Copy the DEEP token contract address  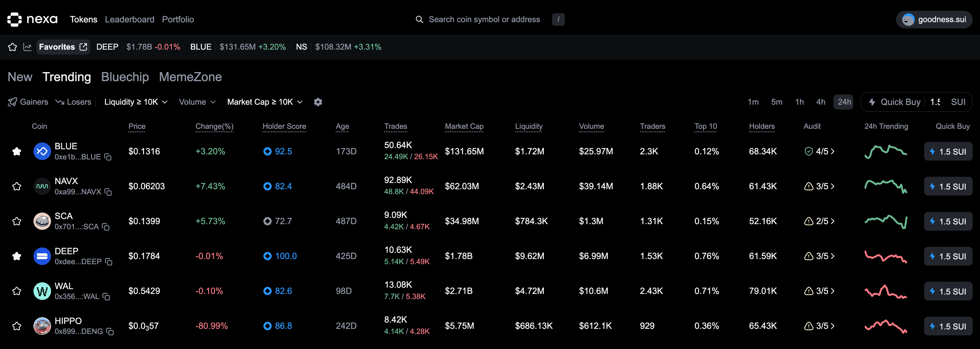tap(108, 262)
